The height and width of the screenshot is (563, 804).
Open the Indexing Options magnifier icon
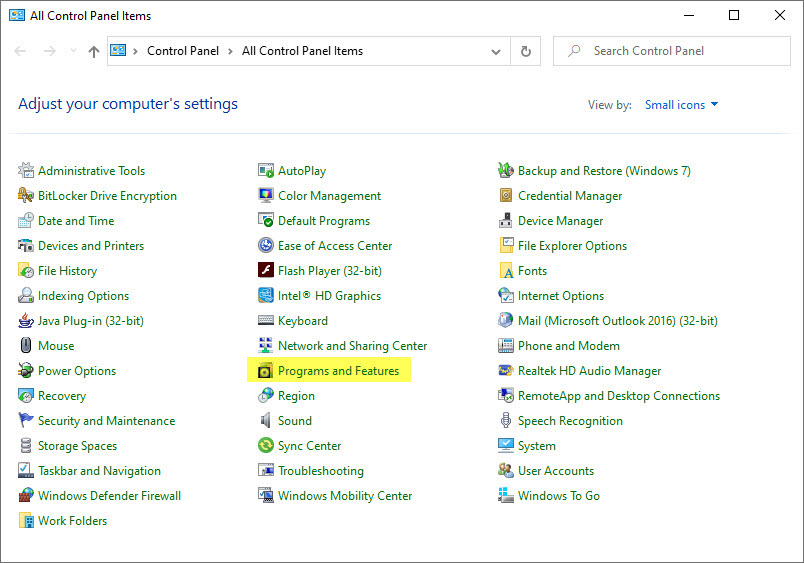tap(26, 295)
